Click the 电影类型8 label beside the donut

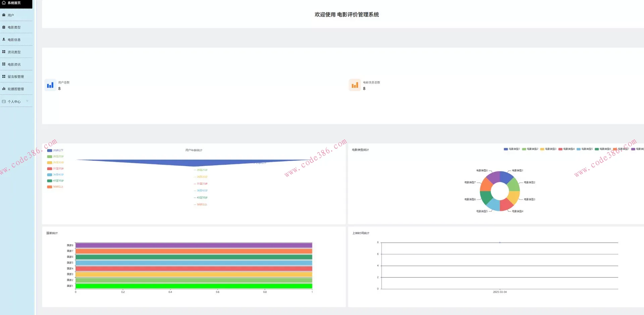[482, 171]
